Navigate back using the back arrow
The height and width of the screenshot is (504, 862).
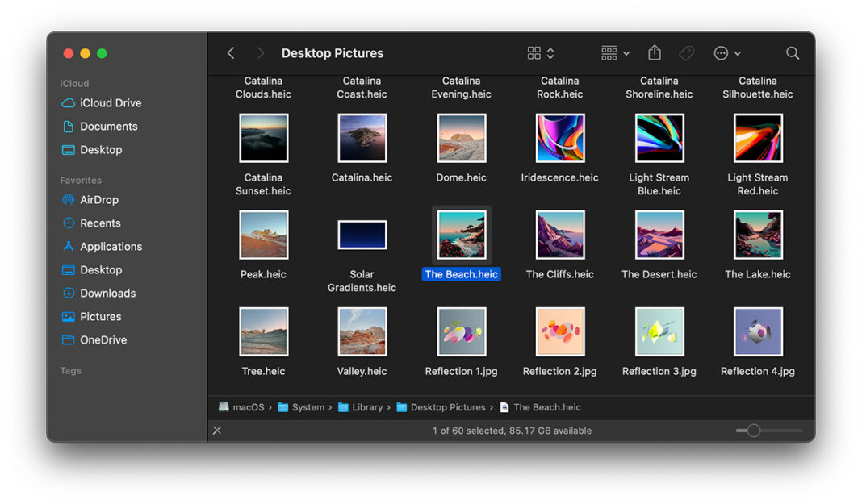coord(230,52)
